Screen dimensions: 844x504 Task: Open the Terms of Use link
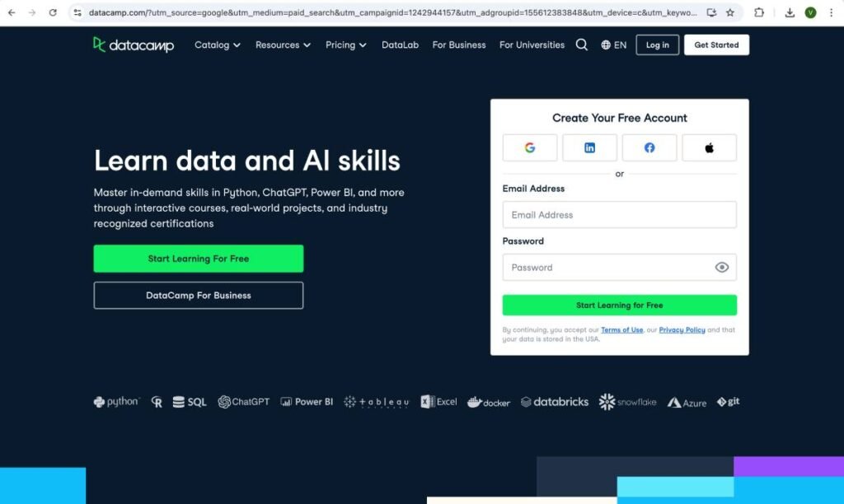pyautogui.click(x=621, y=329)
